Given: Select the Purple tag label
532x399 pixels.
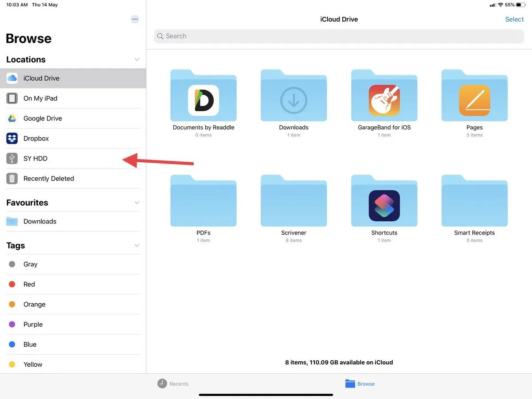Looking at the screenshot, I should pyautogui.click(x=33, y=324).
